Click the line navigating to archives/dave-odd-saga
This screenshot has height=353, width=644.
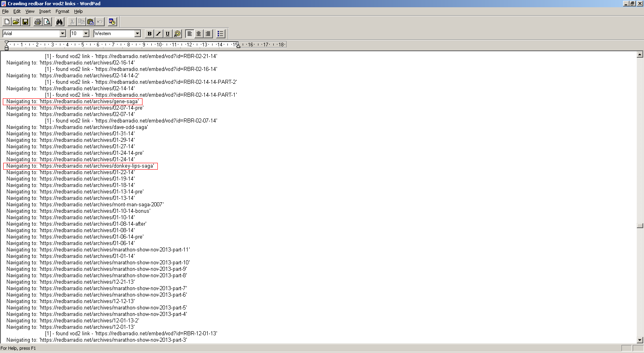pyautogui.click(x=77, y=127)
